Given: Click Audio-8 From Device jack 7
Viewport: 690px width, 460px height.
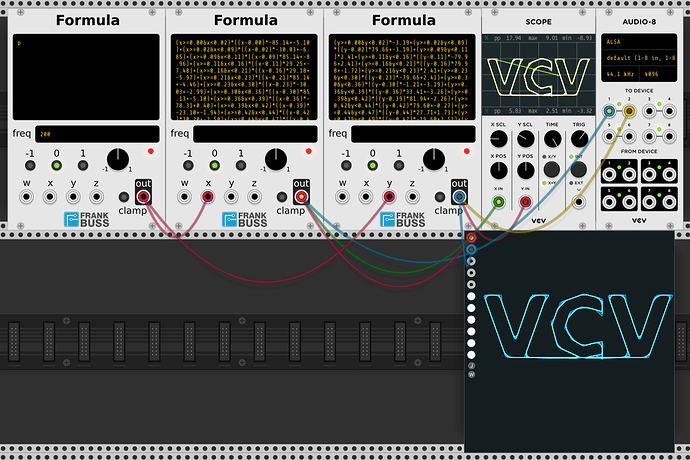Looking at the screenshot, I should [649, 202].
